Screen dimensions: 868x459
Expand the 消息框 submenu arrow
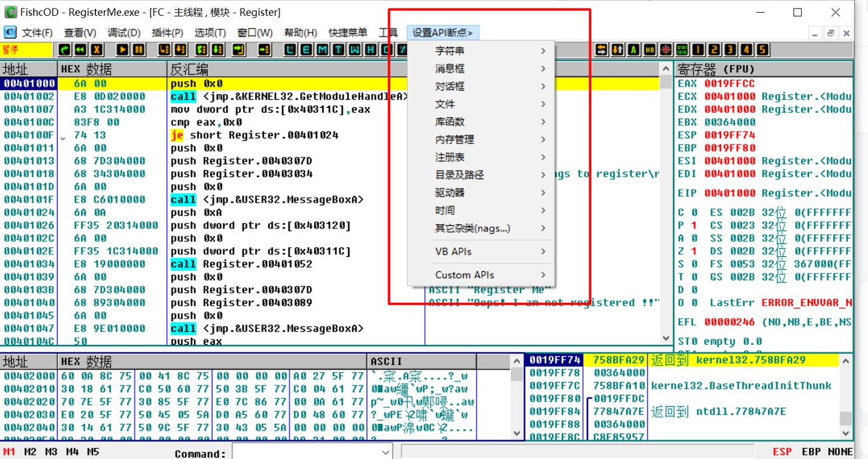[543, 69]
